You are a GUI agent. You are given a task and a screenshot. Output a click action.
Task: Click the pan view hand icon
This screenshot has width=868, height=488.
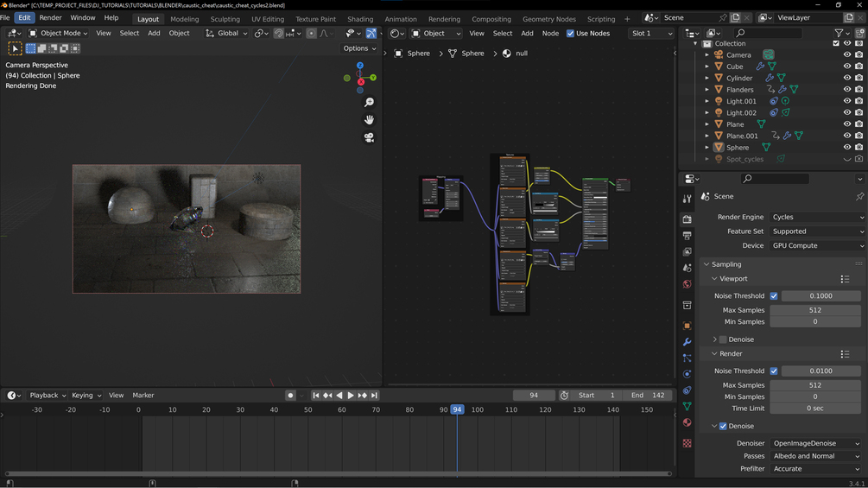[369, 120]
